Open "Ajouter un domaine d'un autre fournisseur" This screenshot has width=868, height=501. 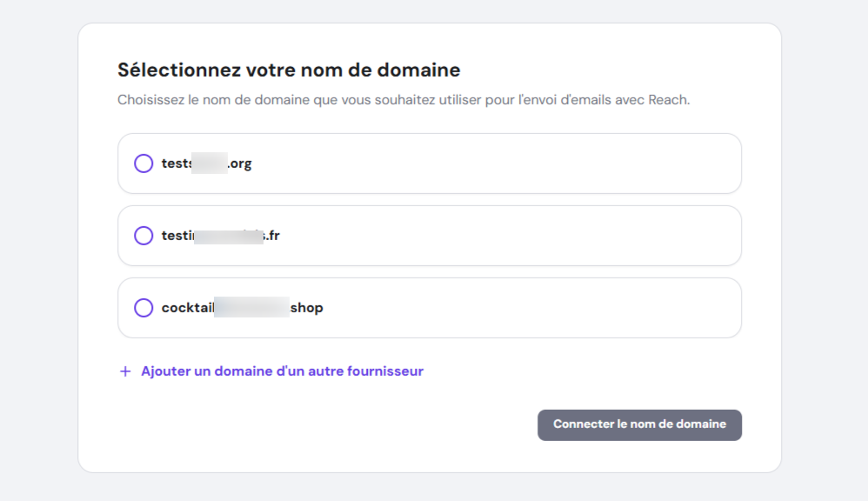point(282,371)
